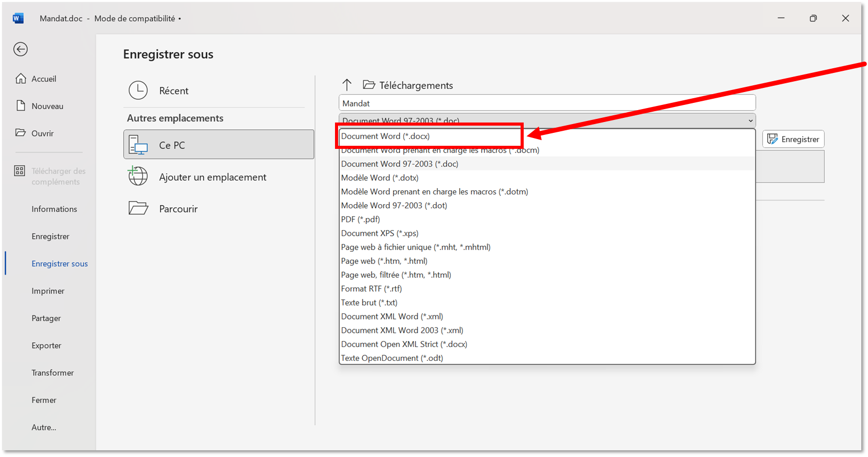868x457 pixels.
Task: Go up one folder level arrow
Action: click(x=347, y=85)
